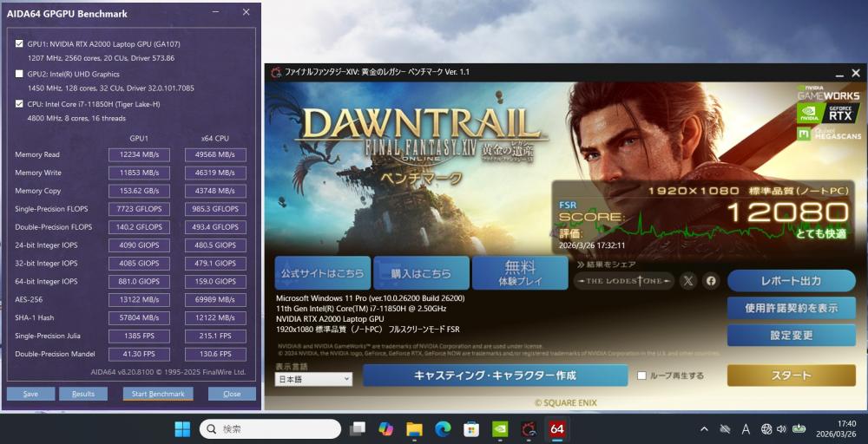Screen dimensions: 868x444
Task: Uncheck GPU1 NVIDIA RTX A2000 checkbox
Action: 20,43
